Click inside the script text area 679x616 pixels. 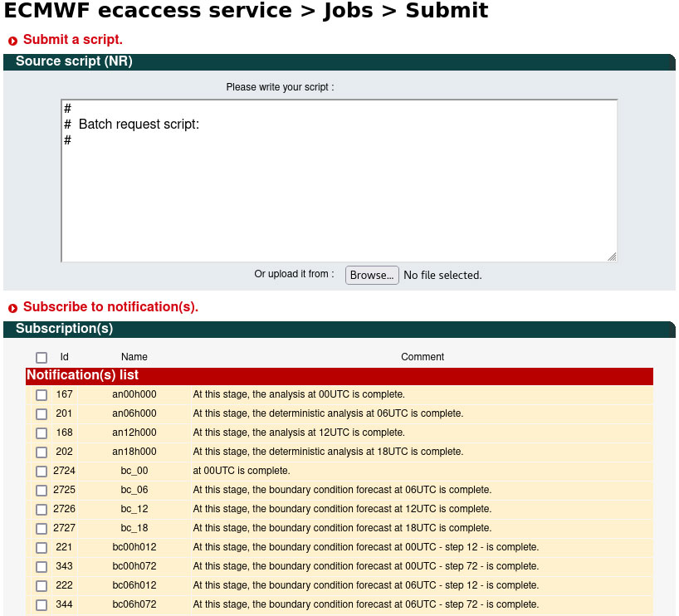tap(339, 181)
